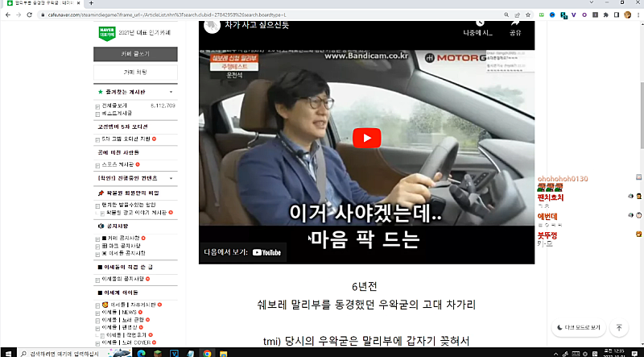This screenshot has width=644, height=357.
Task: Open 스포츠 게시판 board
Action: point(118,164)
